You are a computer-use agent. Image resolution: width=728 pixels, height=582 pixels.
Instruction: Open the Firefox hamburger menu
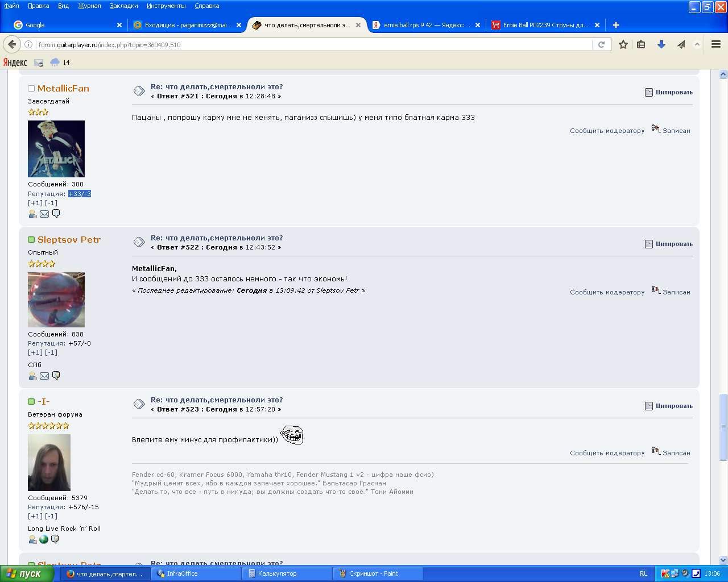click(716, 44)
